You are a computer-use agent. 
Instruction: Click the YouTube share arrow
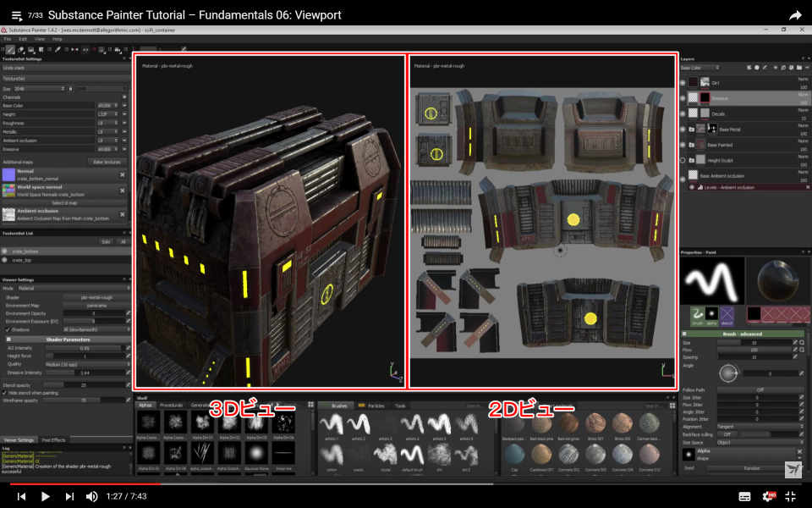click(x=795, y=15)
